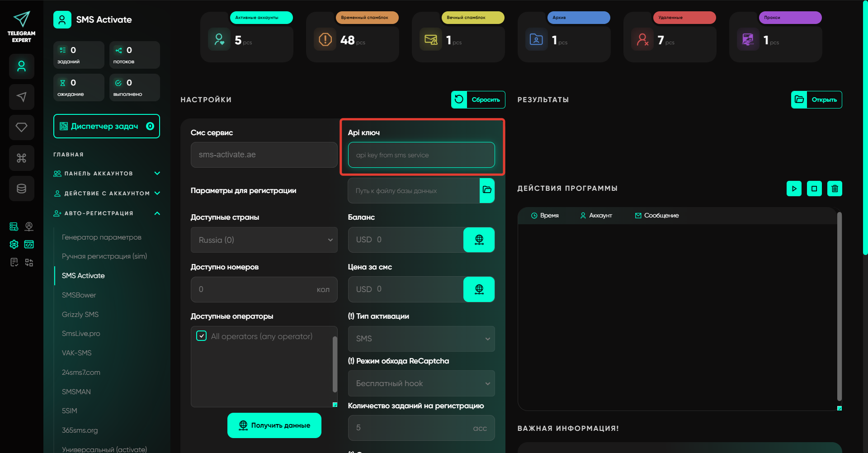Image resolution: width=868 pixels, height=453 pixels.
Task: Click the command symbol sidebar icon
Action: coord(21,158)
